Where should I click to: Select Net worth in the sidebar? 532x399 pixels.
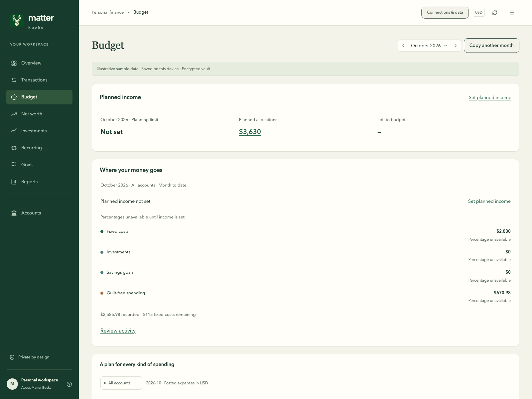(39, 114)
